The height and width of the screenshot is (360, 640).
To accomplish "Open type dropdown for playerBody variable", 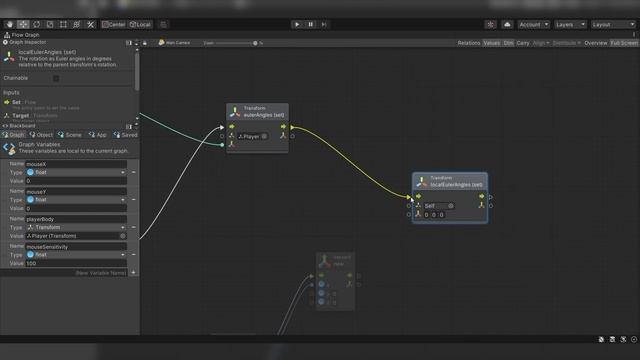I will (76, 227).
